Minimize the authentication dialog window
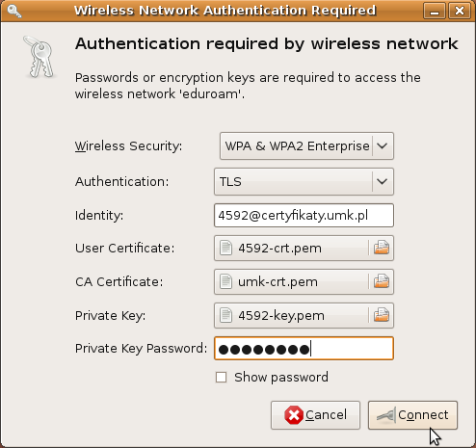 [435, 11]
